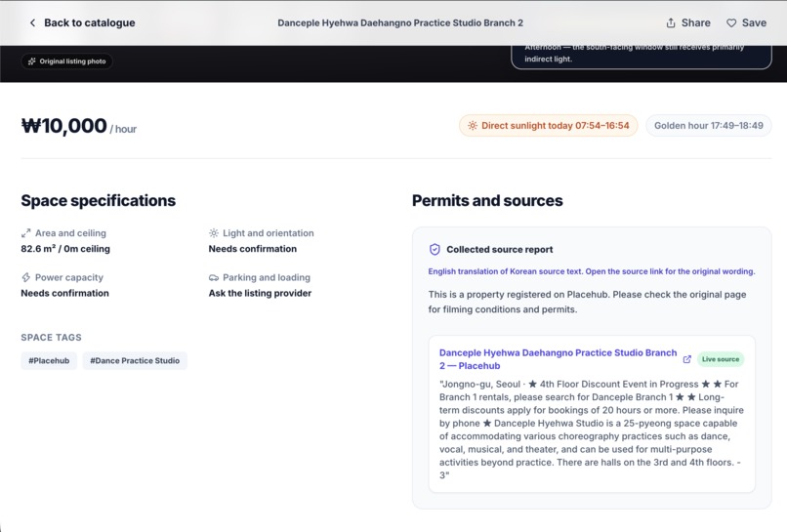Click the #Dance Practice Studio tag
The width and height of the screenshot is (787, 532).
click(135, 360)
